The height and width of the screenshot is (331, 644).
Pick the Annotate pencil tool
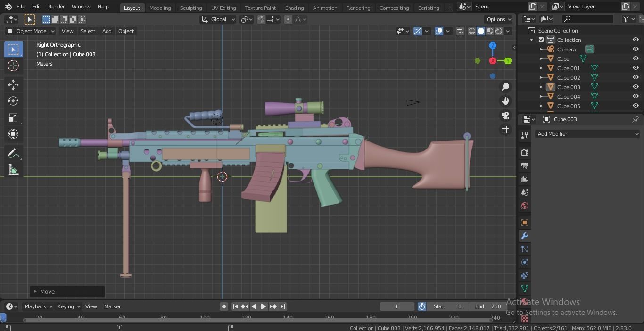(x=13, y=154)
